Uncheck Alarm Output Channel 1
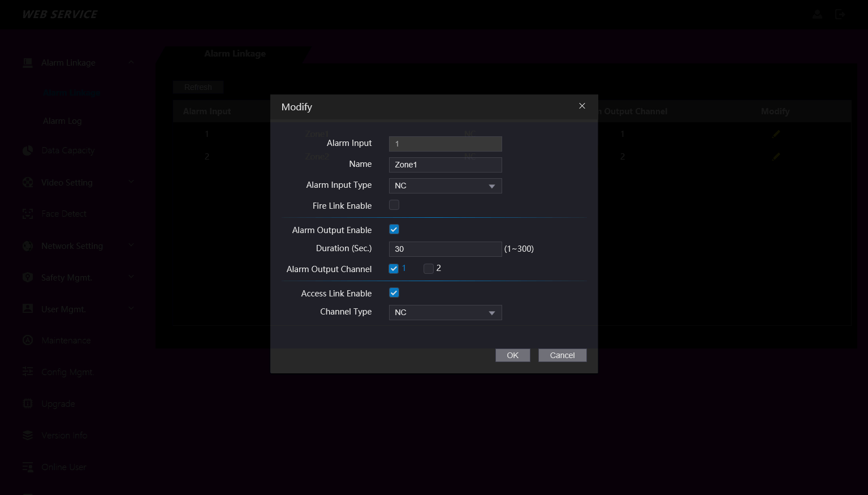The width and height of the screenshot is (868, 495). [394, 269]
